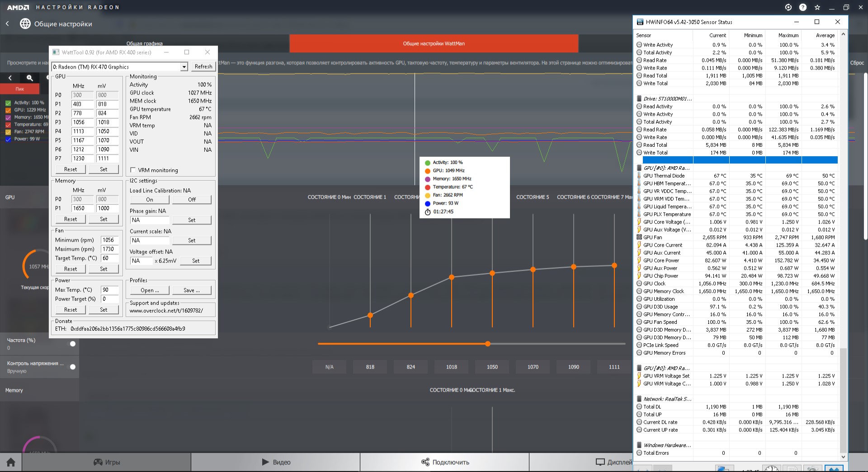The width and height of the screenshot is (868, 472).
Task: Click Reset in the Power group
Action: pyautogui.click(x=71, y=310)
